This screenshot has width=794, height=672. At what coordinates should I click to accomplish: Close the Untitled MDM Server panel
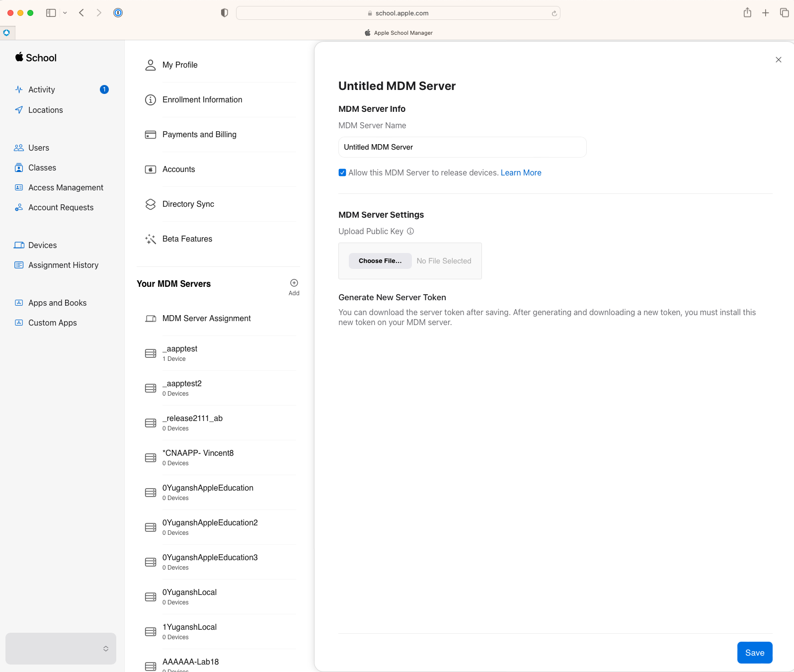click(x=779, y=60)
